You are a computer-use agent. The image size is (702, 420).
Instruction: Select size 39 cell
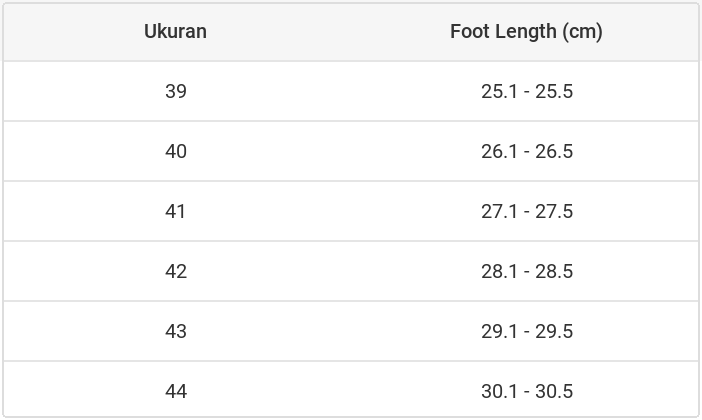[x=175, y=91]
